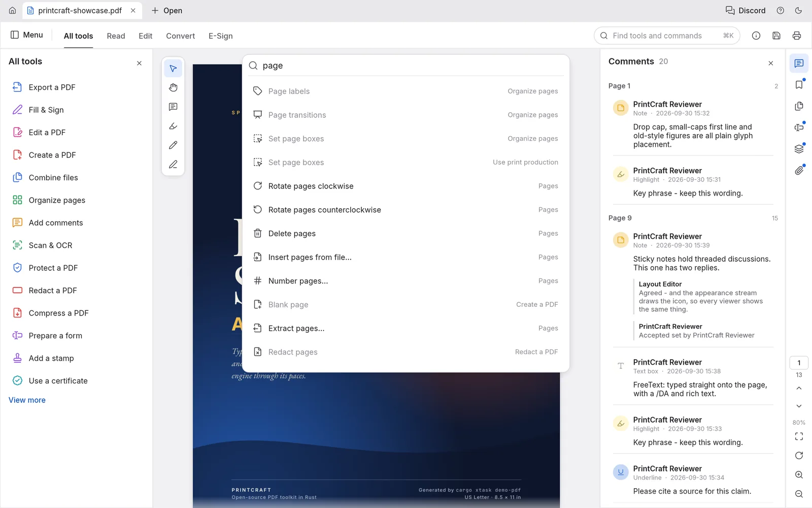Open the help icon in title bar
Image resolution: width=812 pixels, height=508 pixels.
click(781, 10)
